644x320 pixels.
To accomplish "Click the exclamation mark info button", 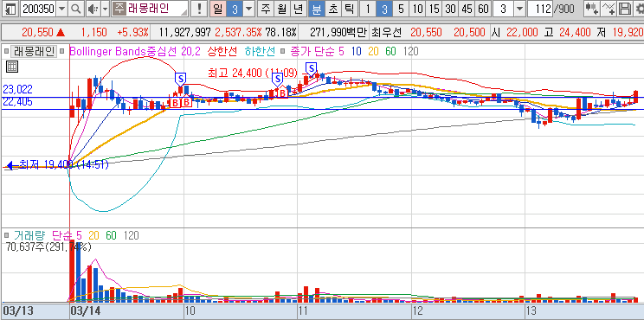I will pos(199,9).
